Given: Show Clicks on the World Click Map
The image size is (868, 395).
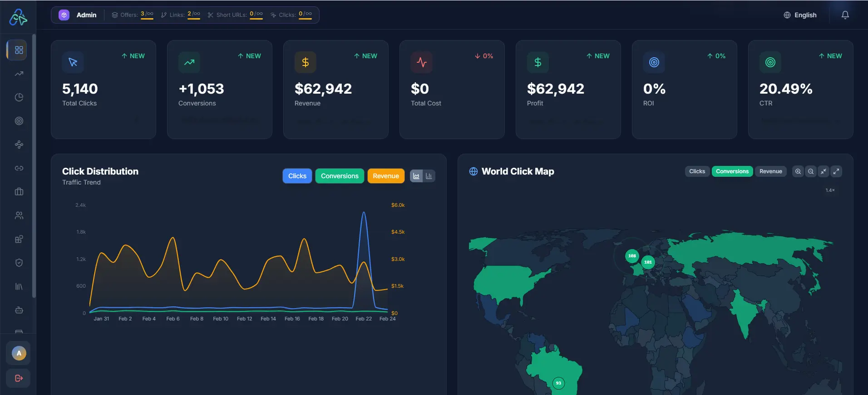Looking at the screenshot, I should click(x=697, y=171).
